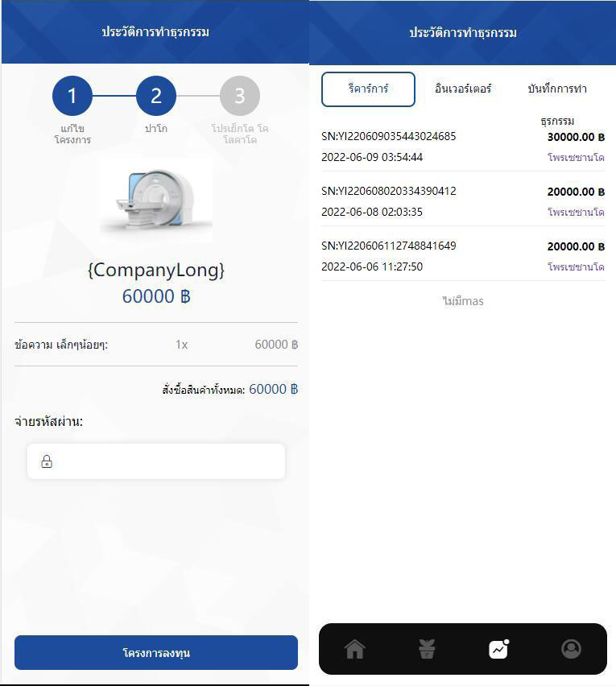Open the home icon in bottom navigation
Screen dimensions: 616x686
pos(355,649)
